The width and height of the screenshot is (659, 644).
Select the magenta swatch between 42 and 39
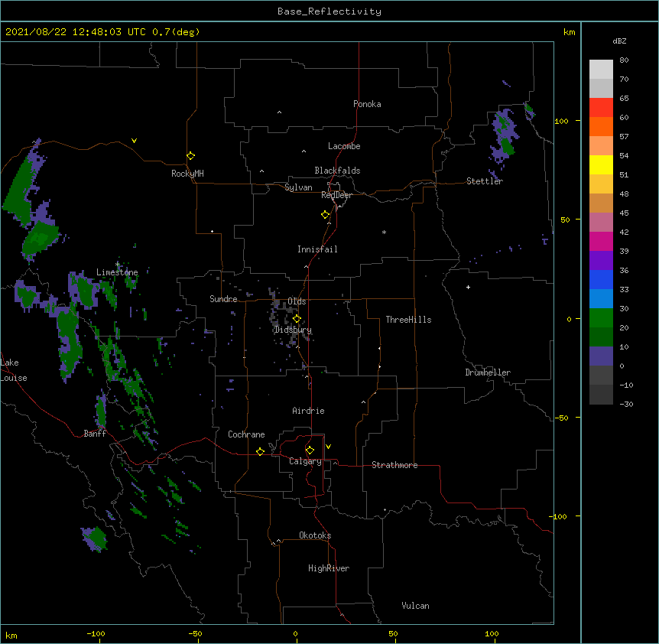(x=601, y=241)
